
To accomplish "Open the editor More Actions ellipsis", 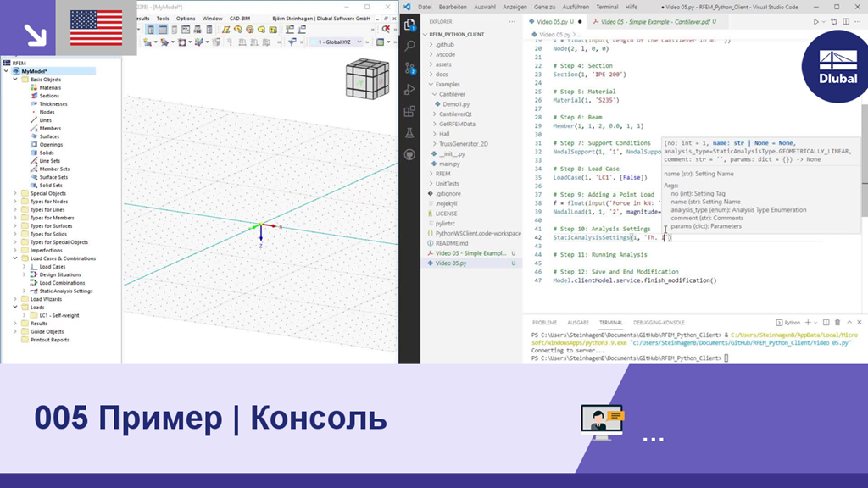I will pyautogui.click(x=858, y=22).
